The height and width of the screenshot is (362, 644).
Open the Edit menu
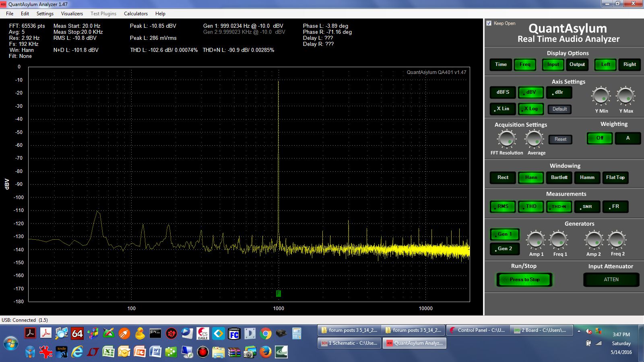(x=25, y=13)
